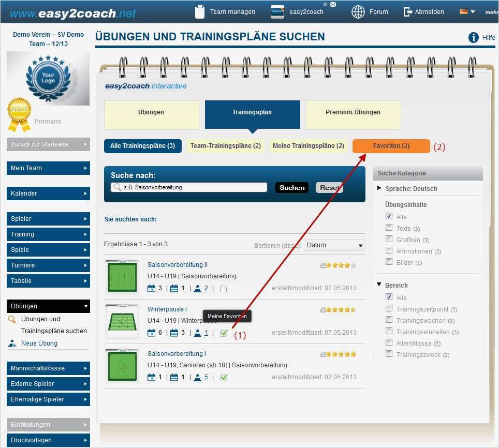
Task: Click cone icon in Winterpause I row
Action: click(x=197, y=333)
